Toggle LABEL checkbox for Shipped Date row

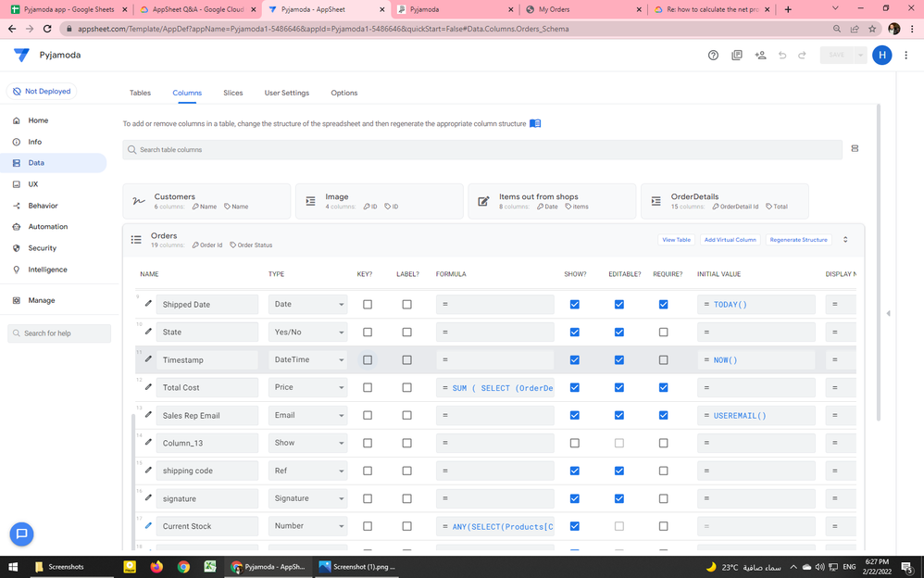coord(406,305)
